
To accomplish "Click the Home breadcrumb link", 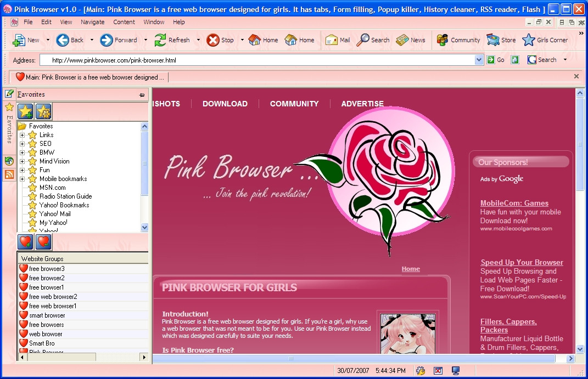I will (x=411, y=269).
